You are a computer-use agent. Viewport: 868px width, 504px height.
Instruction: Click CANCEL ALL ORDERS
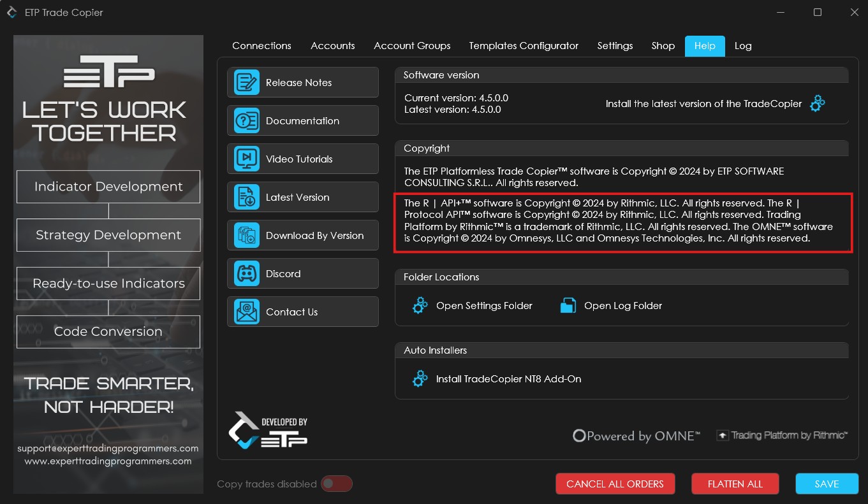tap(615, 484)
